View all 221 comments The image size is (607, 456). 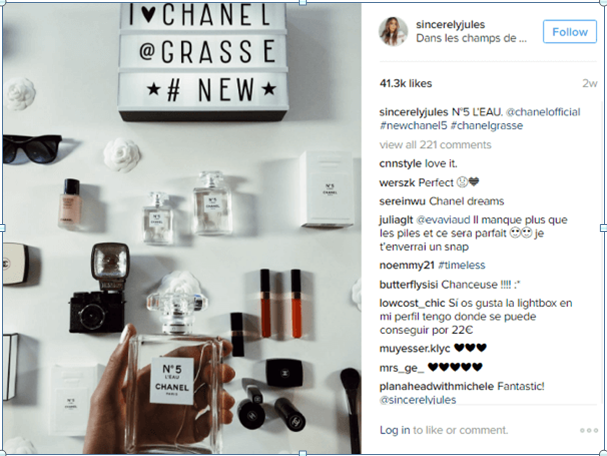(x=435, y=145)
